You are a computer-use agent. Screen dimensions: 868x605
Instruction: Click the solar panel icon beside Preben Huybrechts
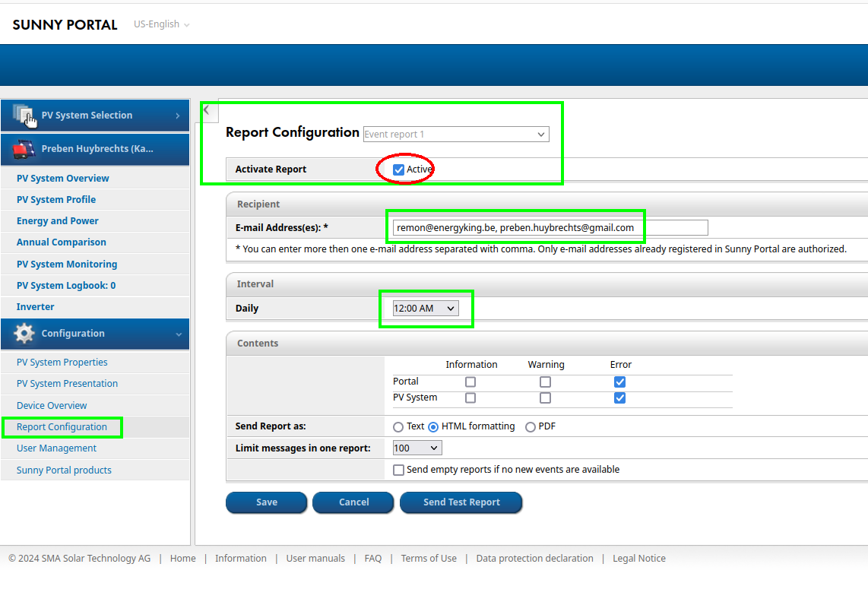pyautogui.click(x=24, y=149)
